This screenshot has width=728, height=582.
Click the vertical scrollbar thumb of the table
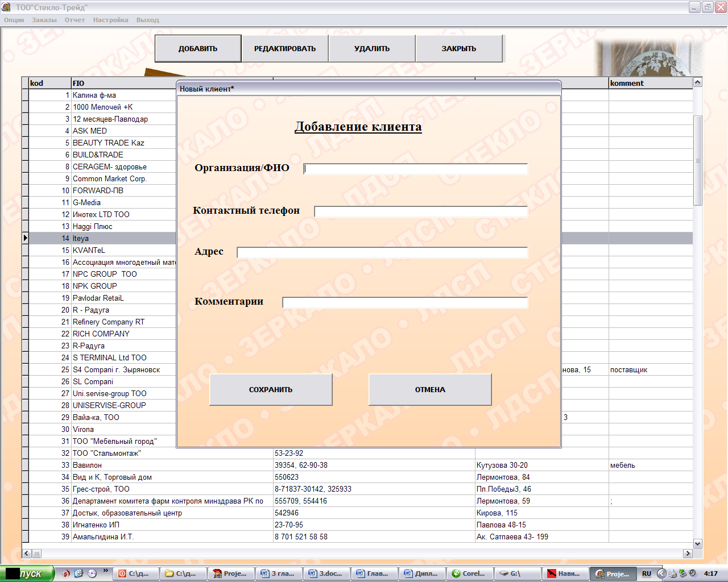698,160
